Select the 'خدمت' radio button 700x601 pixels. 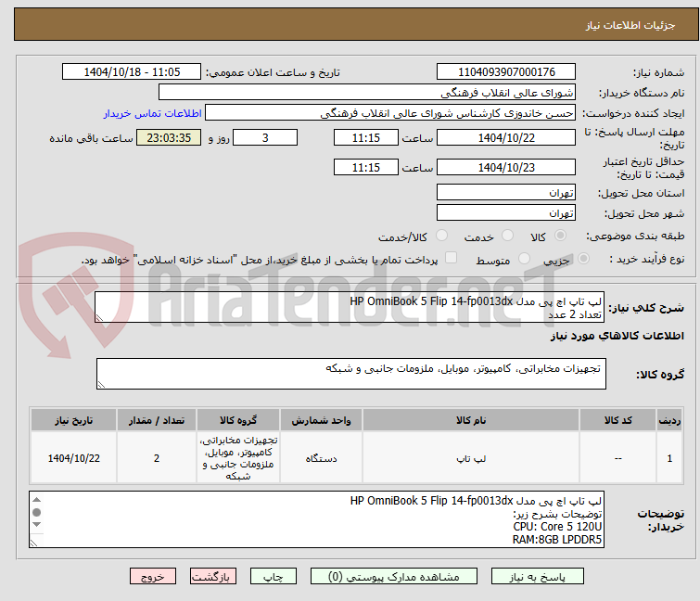pyautogui.click(x=507, y=236)
